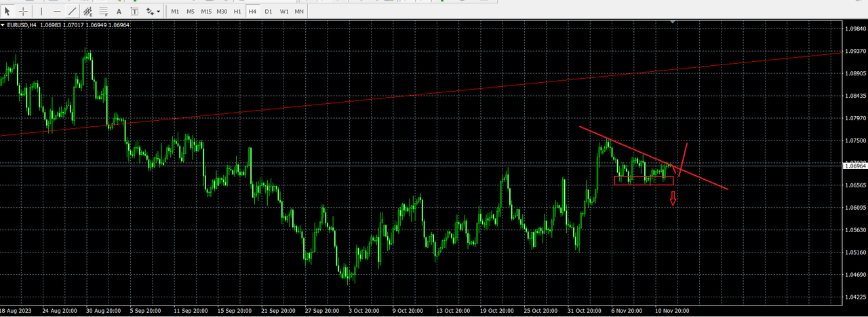Click the EURUSD,H4 symbol text
Image resolution: width=868 pixels, height=317 pixels.
pyautogui.click(x=22, y=25)
